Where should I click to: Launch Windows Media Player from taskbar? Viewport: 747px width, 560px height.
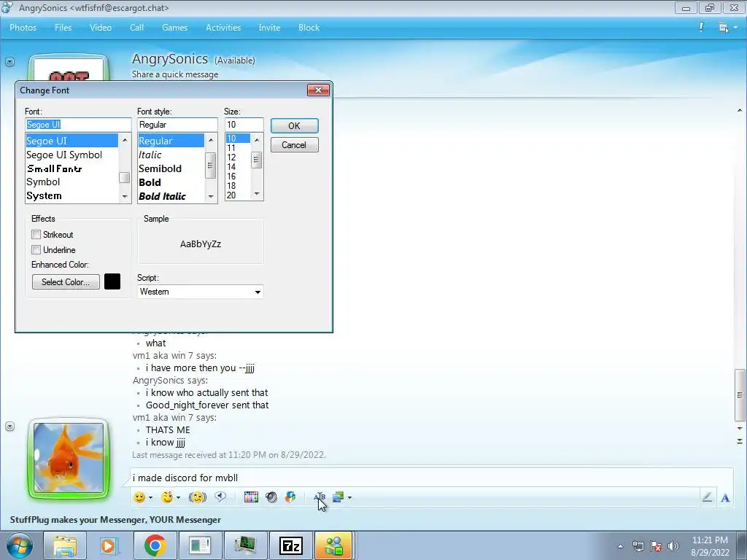[109, 545]
